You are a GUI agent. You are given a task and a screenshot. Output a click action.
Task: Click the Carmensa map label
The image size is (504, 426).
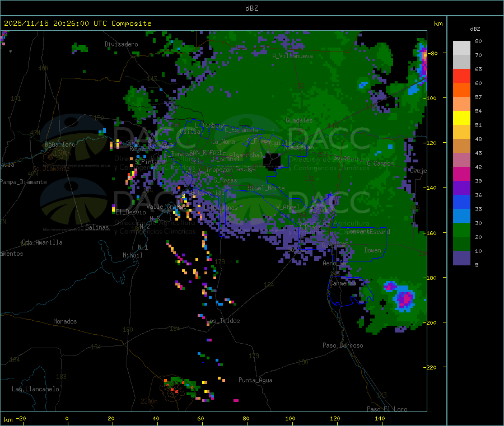pos(343,283)
